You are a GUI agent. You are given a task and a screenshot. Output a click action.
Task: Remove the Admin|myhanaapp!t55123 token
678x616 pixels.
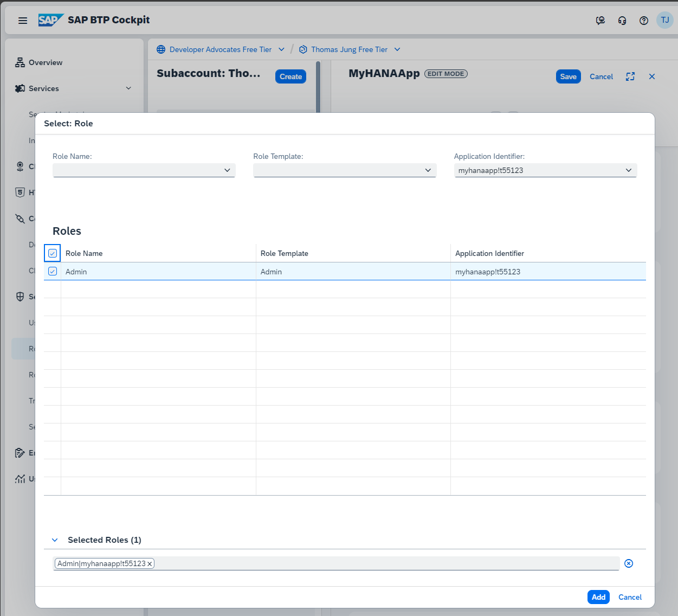(150, 564)
